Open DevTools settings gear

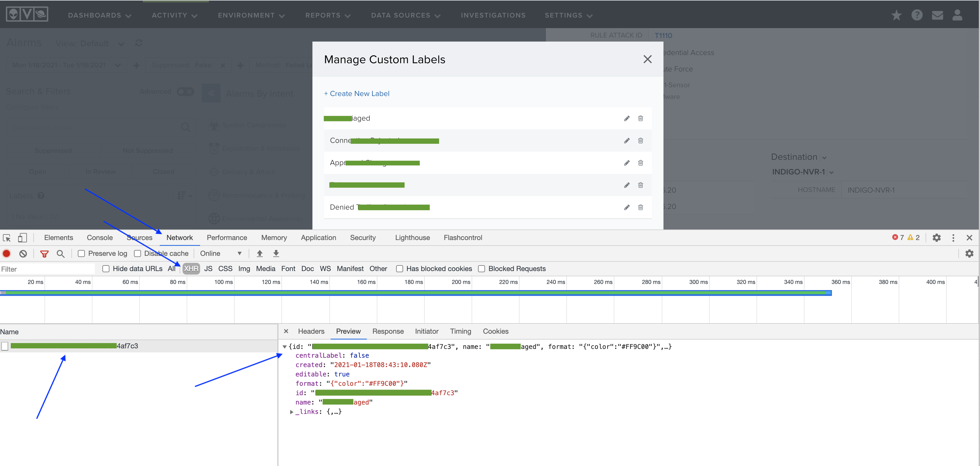936,238
